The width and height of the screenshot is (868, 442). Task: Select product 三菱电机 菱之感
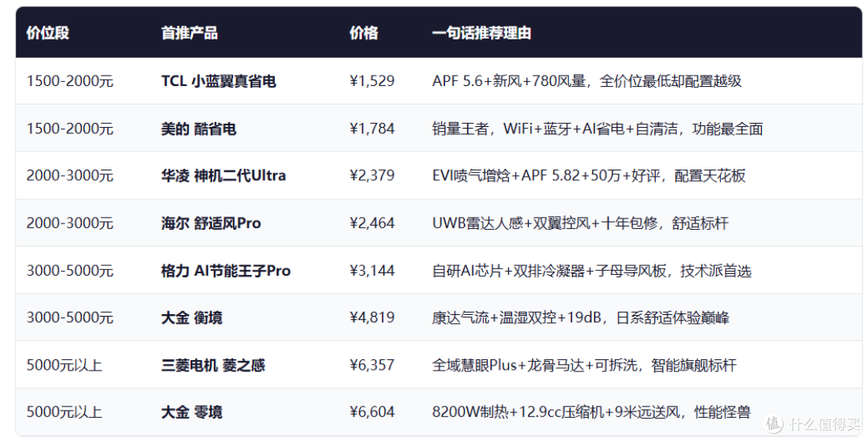pos(213,366)
